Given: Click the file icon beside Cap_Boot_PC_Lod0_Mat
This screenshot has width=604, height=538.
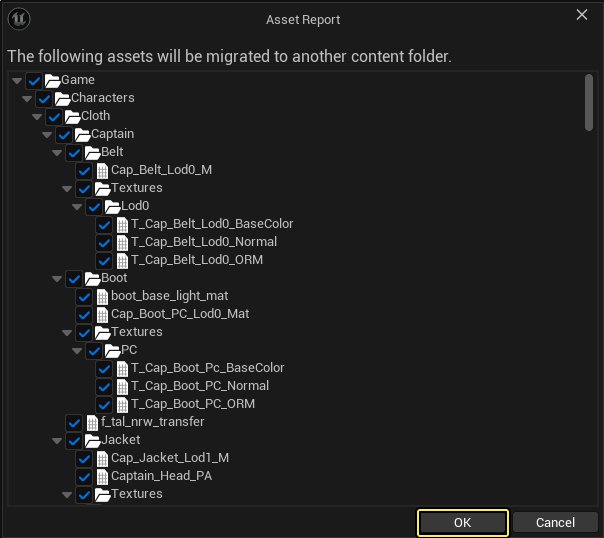Looking at the screenshot, I should pos(102,315).
